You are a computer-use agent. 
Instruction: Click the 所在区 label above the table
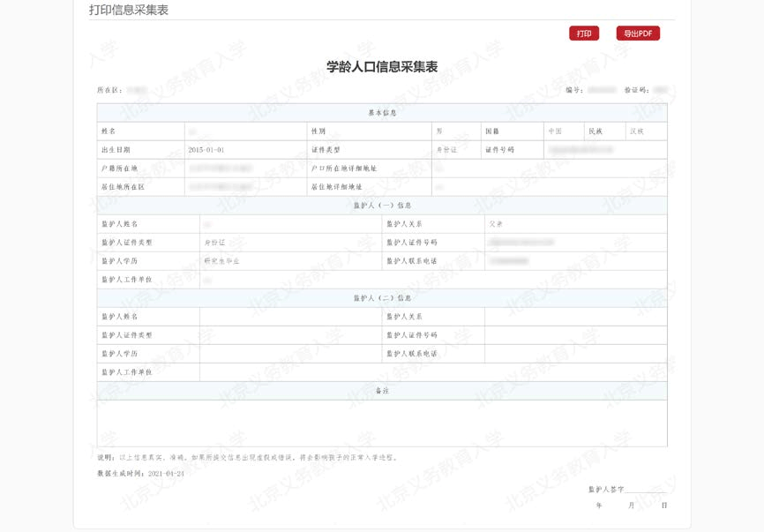click(109, 90)
